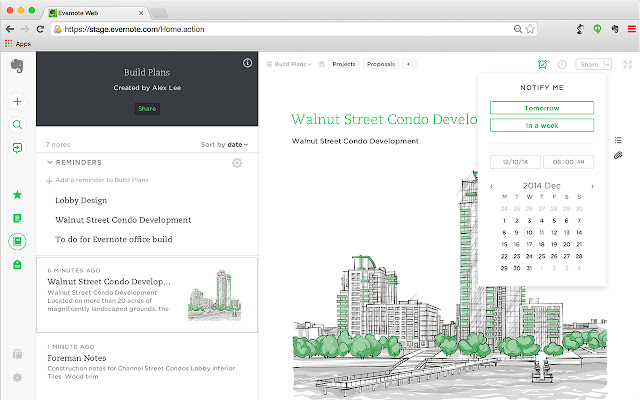Click the reminder date field 12/10/14
Screen dimensions: 640x400
tap(515, 160)
